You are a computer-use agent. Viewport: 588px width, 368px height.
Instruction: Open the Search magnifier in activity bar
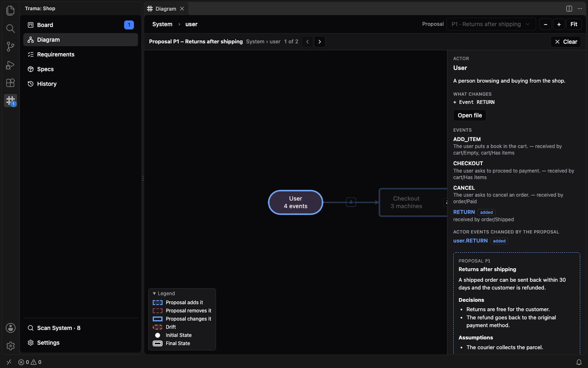point(11,28)
